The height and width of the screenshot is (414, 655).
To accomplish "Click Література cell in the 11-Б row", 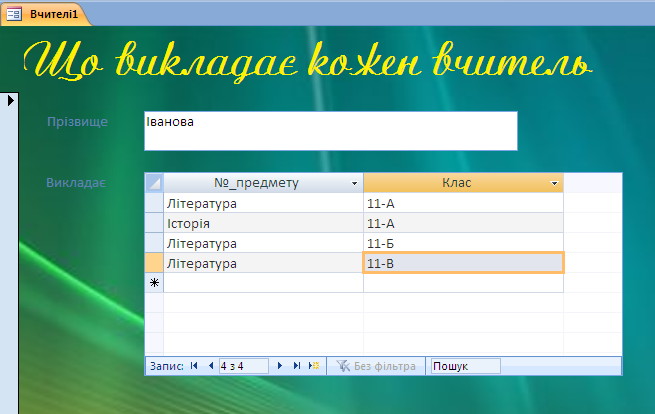I will click(x=264, y=243).
